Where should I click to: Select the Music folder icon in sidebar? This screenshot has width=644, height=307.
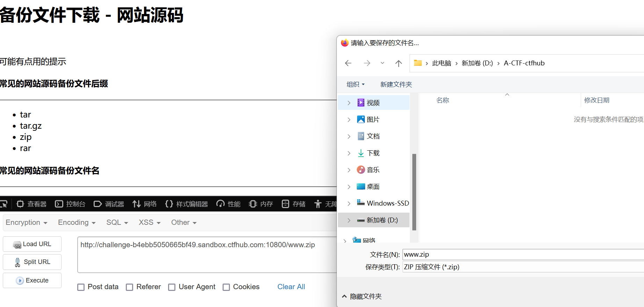pyautogui.click(x=361, y=170)
